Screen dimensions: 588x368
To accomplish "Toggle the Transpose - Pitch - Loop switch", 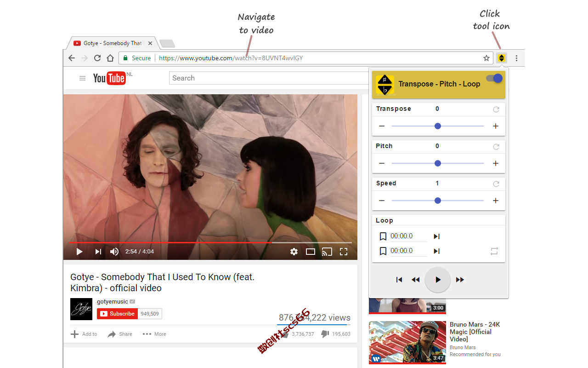I will coord(495,78).
